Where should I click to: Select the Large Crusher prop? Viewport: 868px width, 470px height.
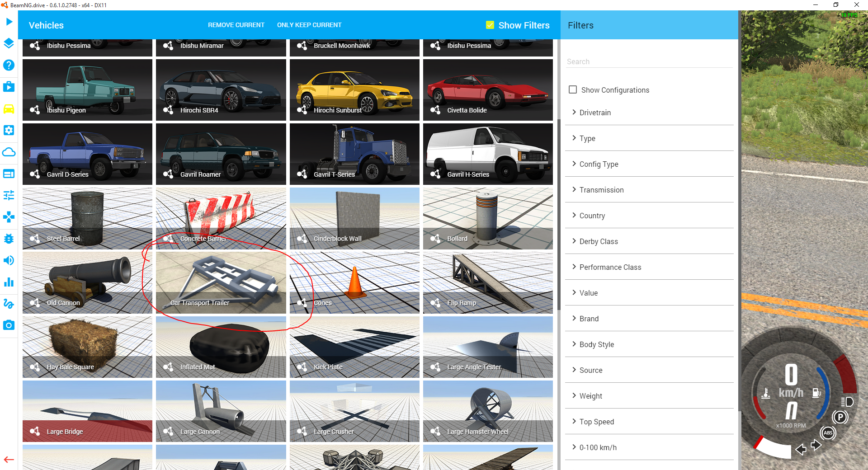354,411
